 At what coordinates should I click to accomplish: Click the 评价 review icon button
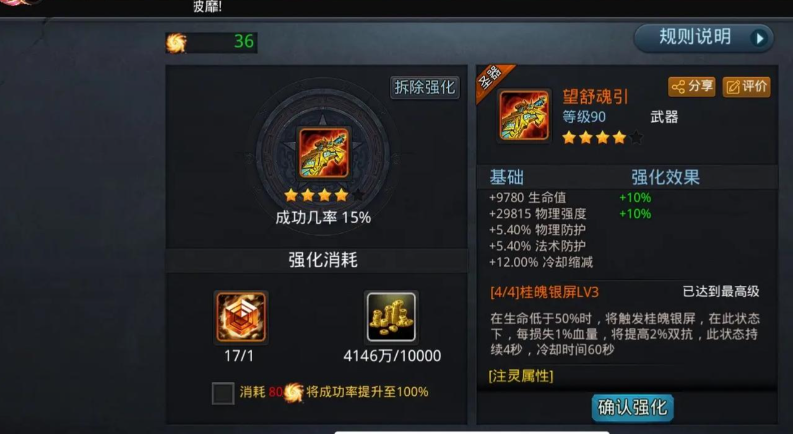tap(746, 86)
